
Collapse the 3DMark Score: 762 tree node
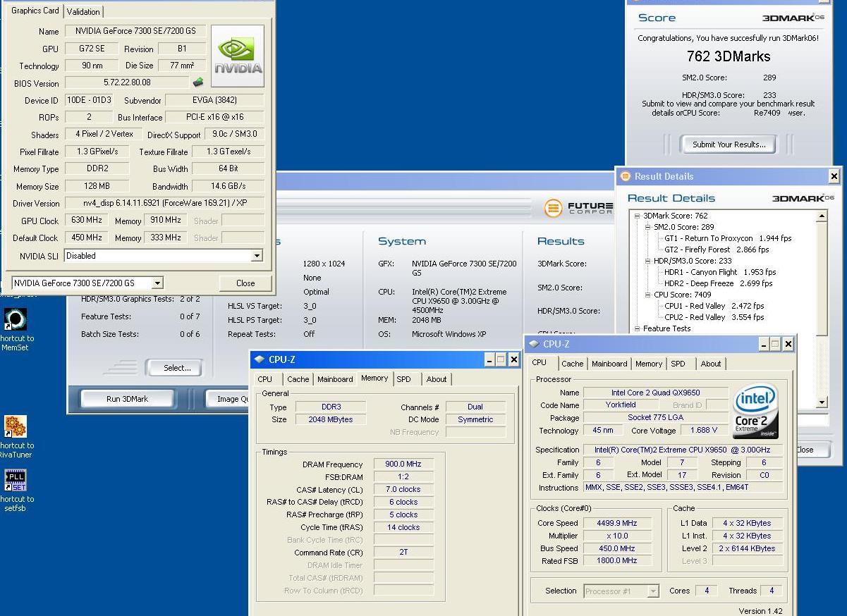(637, 216)
